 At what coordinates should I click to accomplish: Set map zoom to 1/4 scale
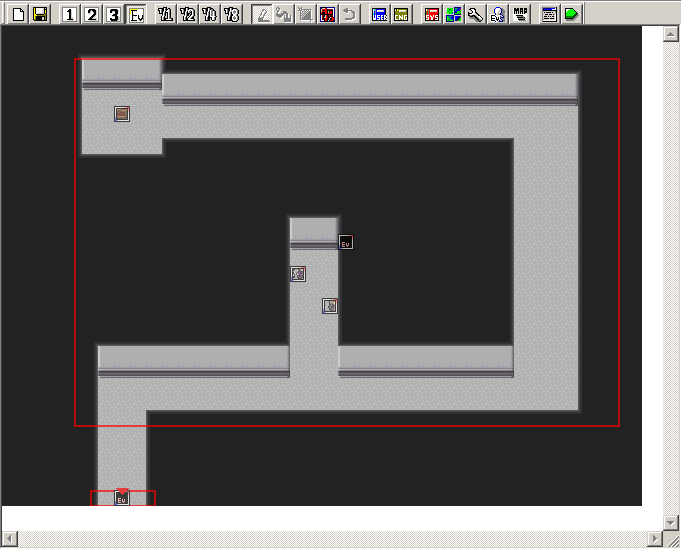[210, 14]
